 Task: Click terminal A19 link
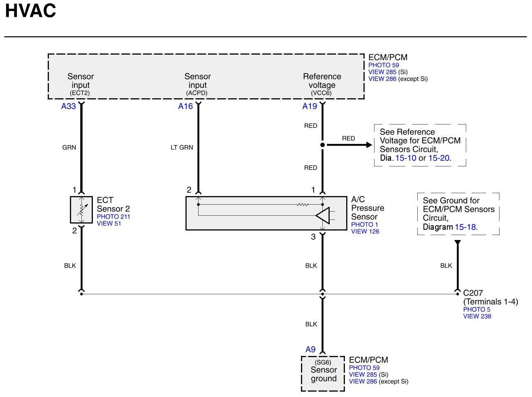coord(310,106)
